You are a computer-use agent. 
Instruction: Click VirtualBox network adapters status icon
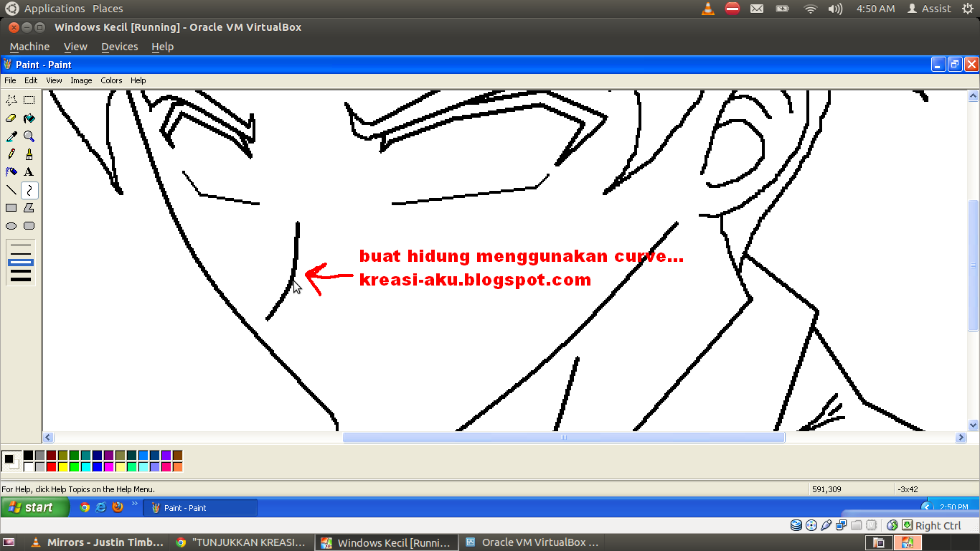point(841,525)
